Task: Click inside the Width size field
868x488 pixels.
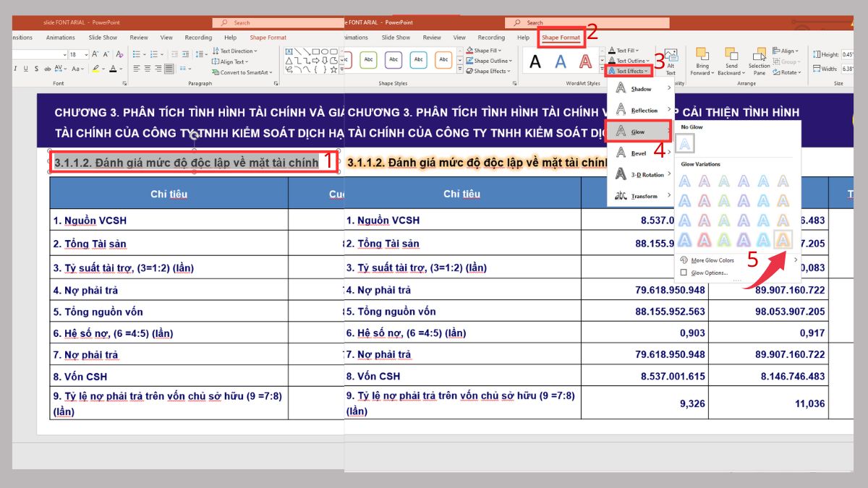Action: [x=848, y=69]
